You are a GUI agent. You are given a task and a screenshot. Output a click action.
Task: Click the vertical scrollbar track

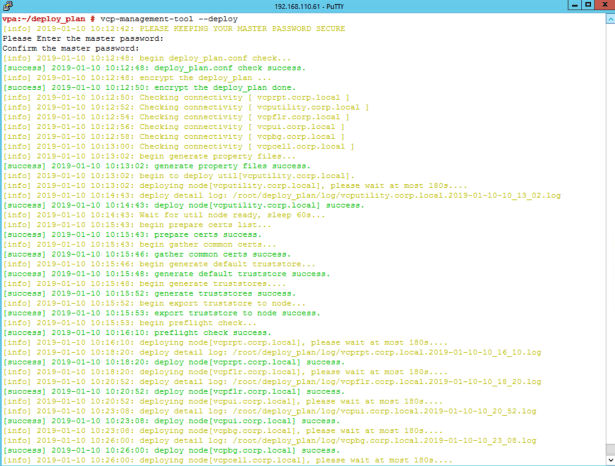coord(610,240)
